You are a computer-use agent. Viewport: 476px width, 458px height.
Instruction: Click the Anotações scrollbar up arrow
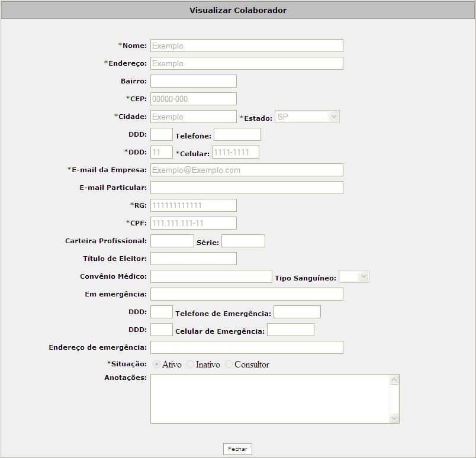(394, 380)
